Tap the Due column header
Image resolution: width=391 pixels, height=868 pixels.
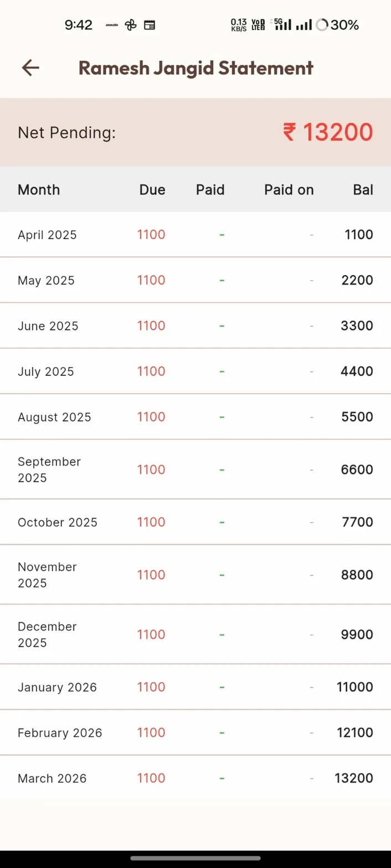(152, 190)
